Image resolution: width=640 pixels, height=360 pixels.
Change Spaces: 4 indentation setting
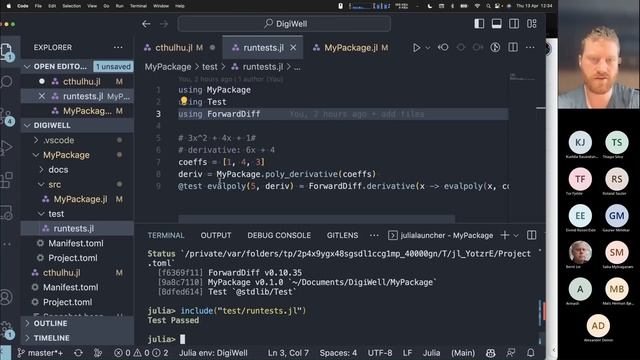(x=338, y=353)
